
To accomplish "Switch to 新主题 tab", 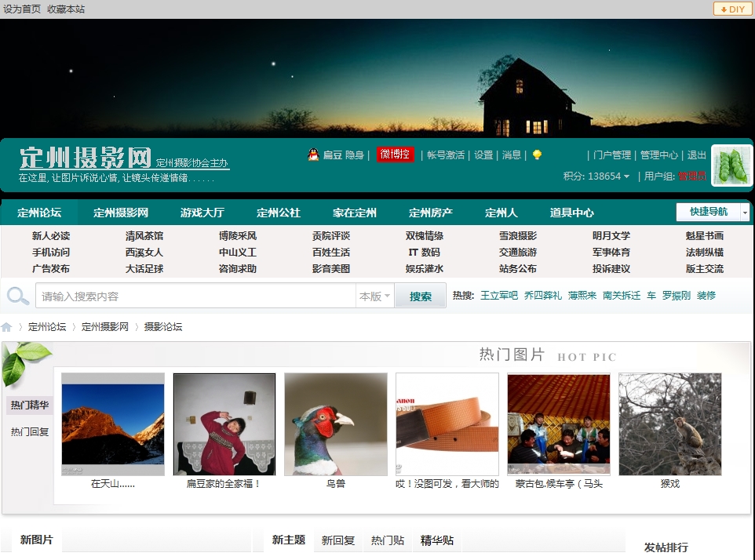I will (x=288, y=540).
